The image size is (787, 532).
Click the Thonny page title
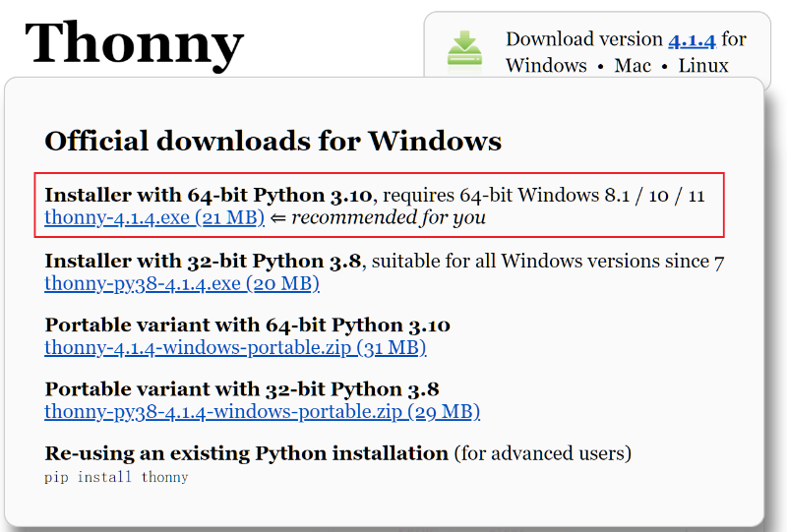[x=134, y=44]
